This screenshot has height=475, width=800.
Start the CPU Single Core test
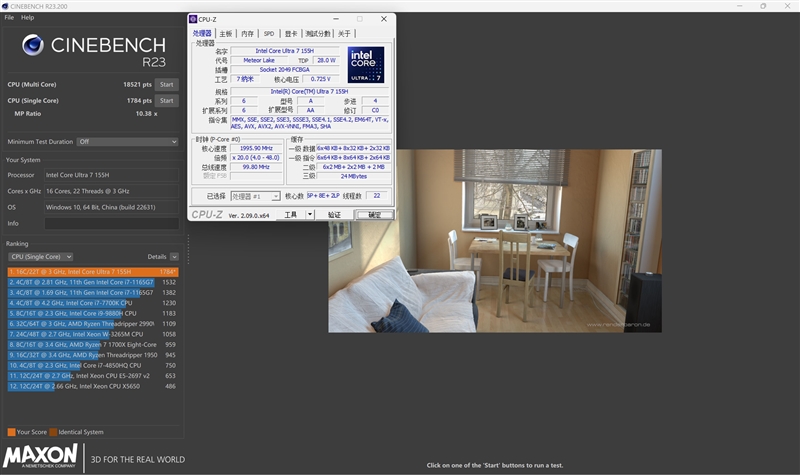click(166, 100)
